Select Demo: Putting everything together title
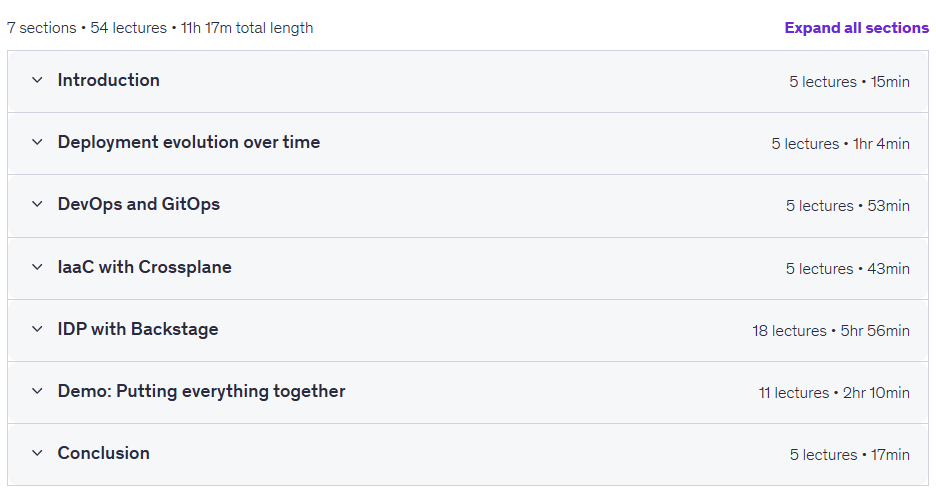The image size is (936, 494). tap(201, 391)
